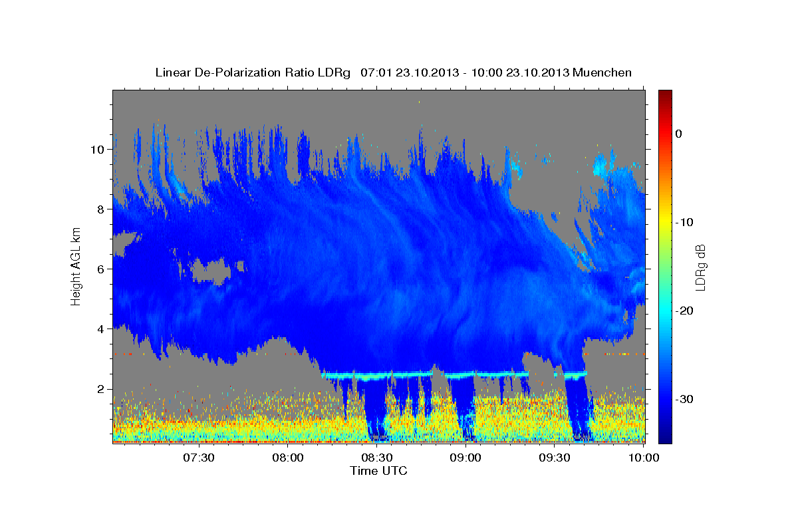This screenshot has height=532, width=798.
Task: Click the dark blue bottom of the colorbar
Action: (x=665, y=436)
